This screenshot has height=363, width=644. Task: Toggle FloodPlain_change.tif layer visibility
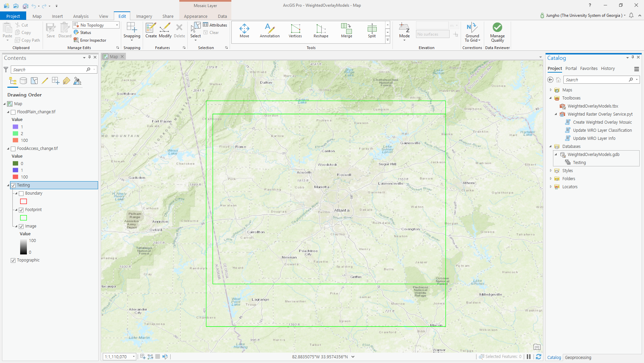pos(13,112)
